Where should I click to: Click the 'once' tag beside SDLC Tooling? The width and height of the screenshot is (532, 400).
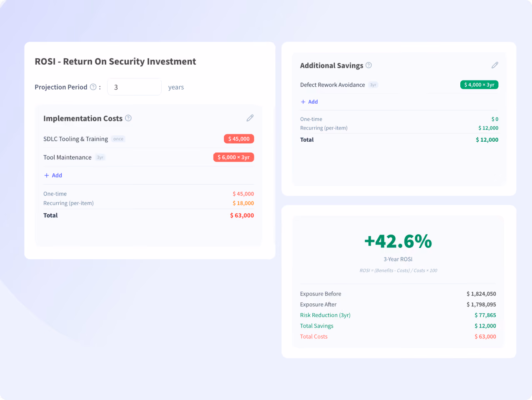[118, 139]
